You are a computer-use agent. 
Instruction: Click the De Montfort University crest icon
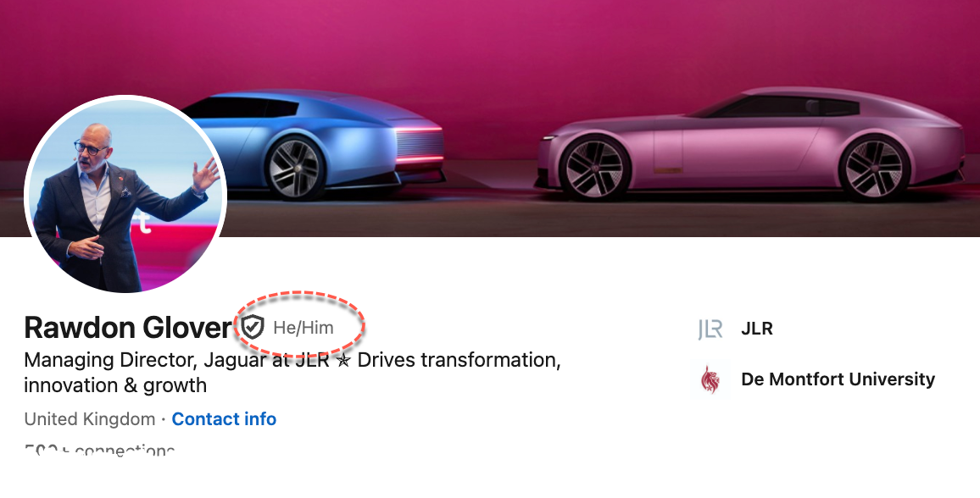tap(710, 379)
